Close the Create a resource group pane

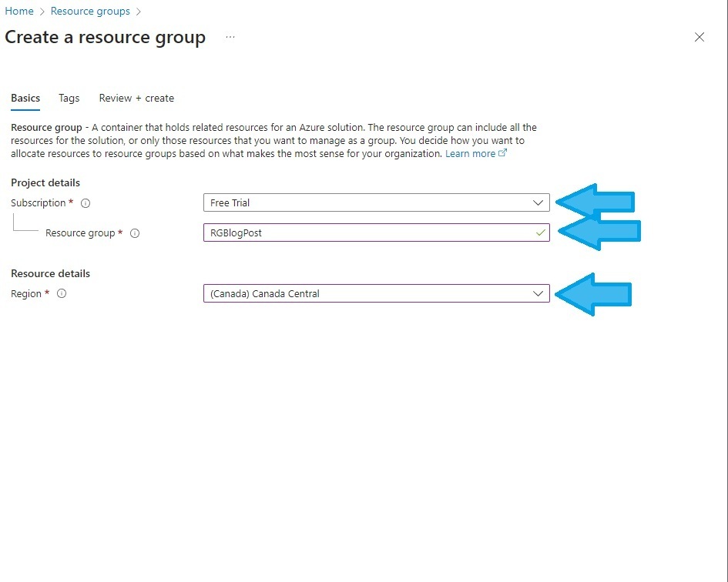tap(699, 37)
